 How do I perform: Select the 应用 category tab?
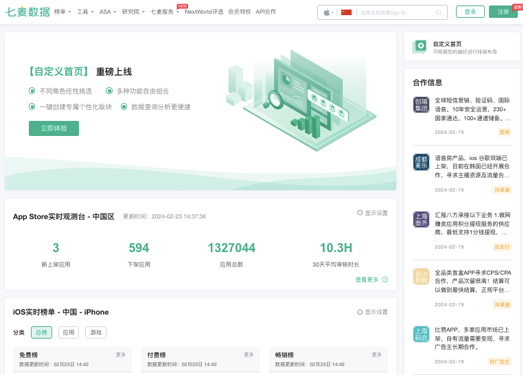(68, 332)
